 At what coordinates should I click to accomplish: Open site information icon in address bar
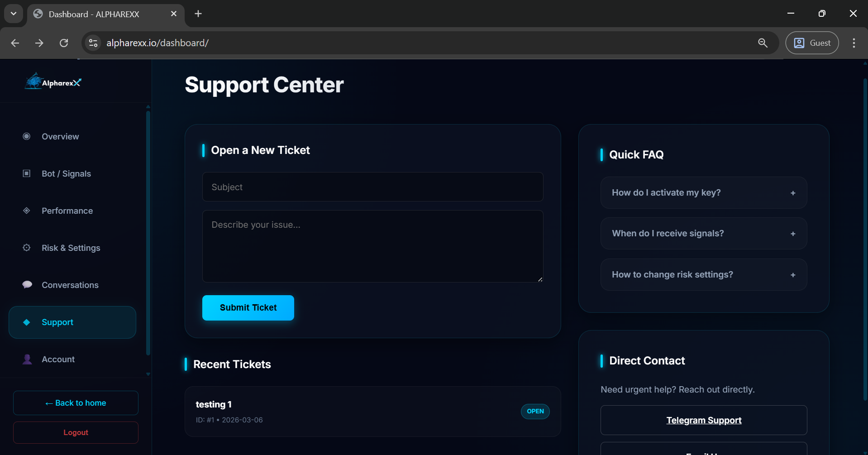[x=93, y=43]
